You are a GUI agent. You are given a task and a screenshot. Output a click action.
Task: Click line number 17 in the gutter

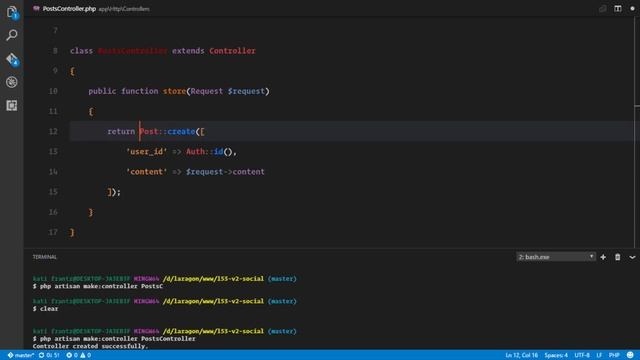pyautogui.click(x=53, y=232)
